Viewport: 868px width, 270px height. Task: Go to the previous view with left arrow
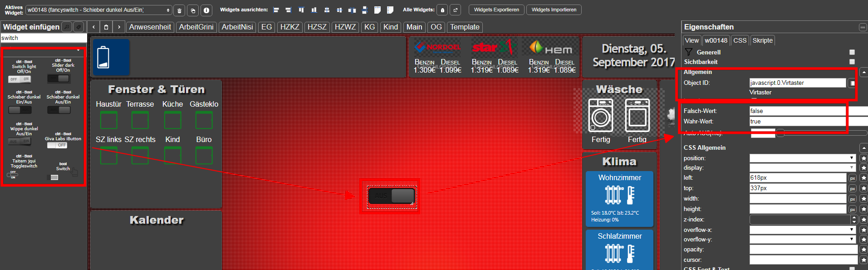pos(93,27)
